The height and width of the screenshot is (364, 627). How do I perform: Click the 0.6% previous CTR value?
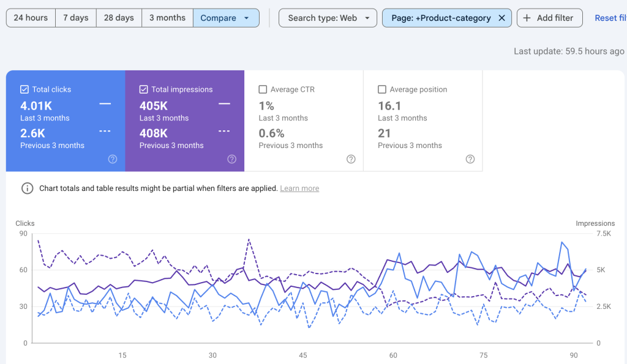coord(271,133)
